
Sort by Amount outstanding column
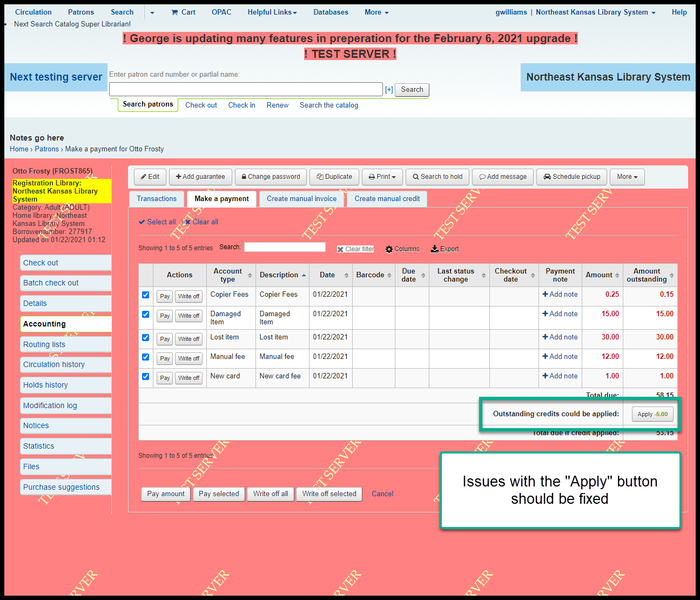coord(650,275)
